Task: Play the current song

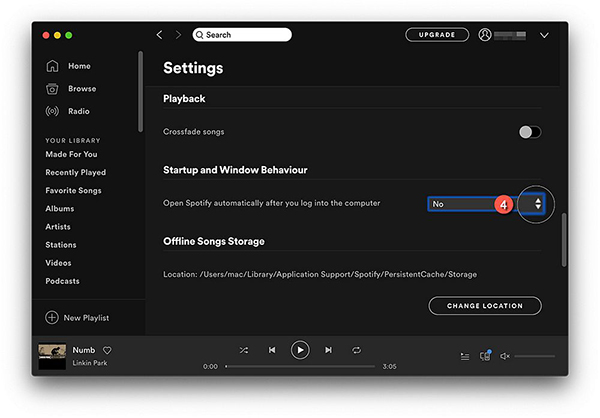Action: (x=300, y=350)
